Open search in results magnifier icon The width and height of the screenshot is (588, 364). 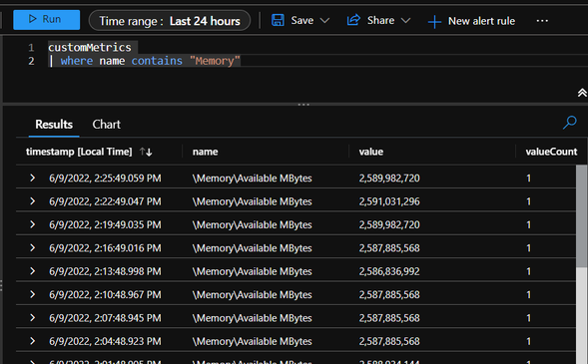click(570, 122)
